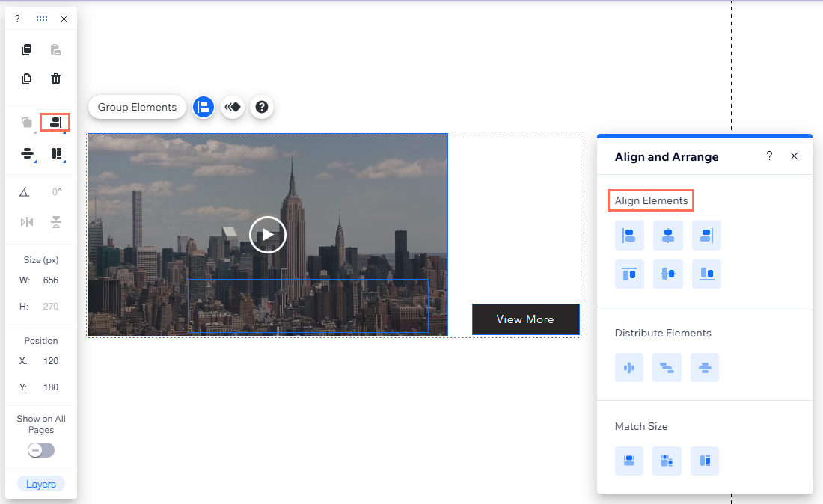The image size is (823, 504).
Task: Click the View More button
Action: [525, 319]
